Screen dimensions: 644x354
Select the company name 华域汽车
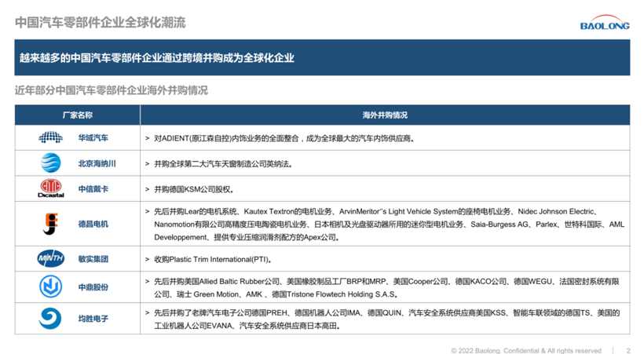click(x=93, y=138)
